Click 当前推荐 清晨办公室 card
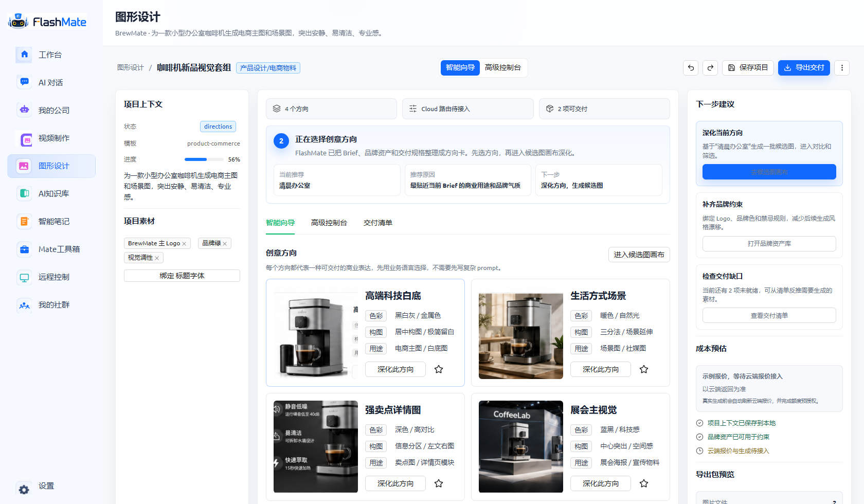The image size is (864, 504). tap(337, 180)
